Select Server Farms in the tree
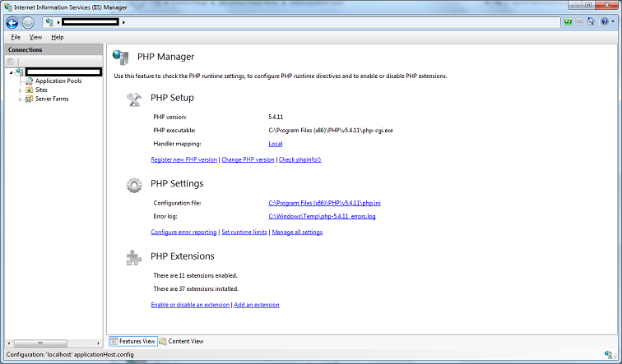 point(52,99)
